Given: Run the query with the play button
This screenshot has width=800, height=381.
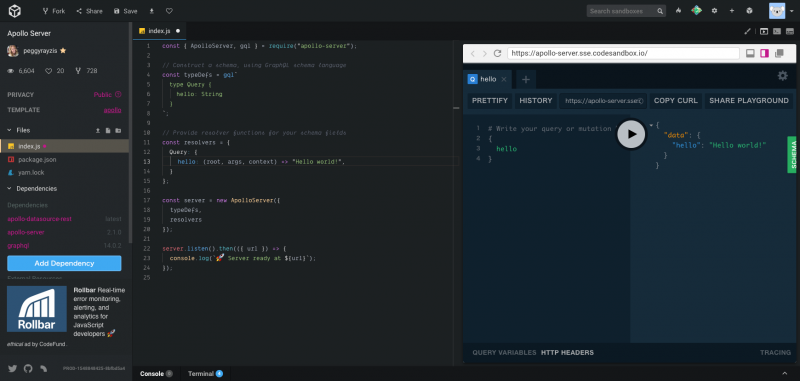Looking at the screenshot, I should 631,134.
